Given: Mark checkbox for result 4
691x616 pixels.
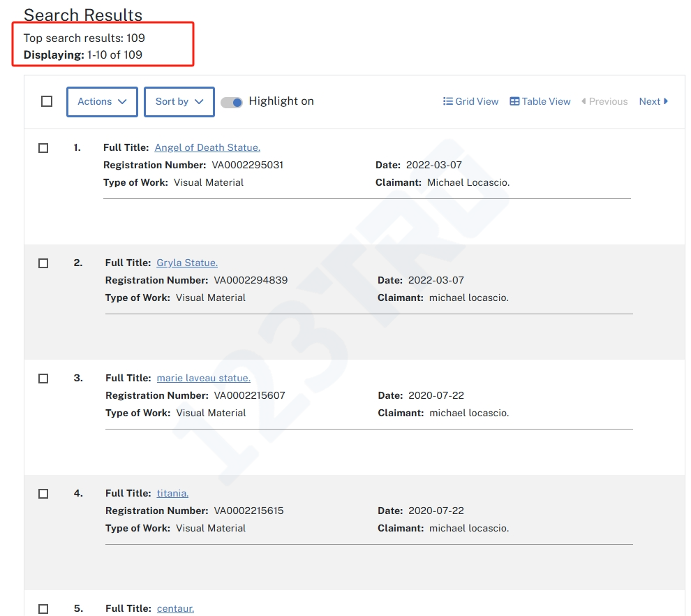Looking at the screenshot, I should tap(43, 494).
